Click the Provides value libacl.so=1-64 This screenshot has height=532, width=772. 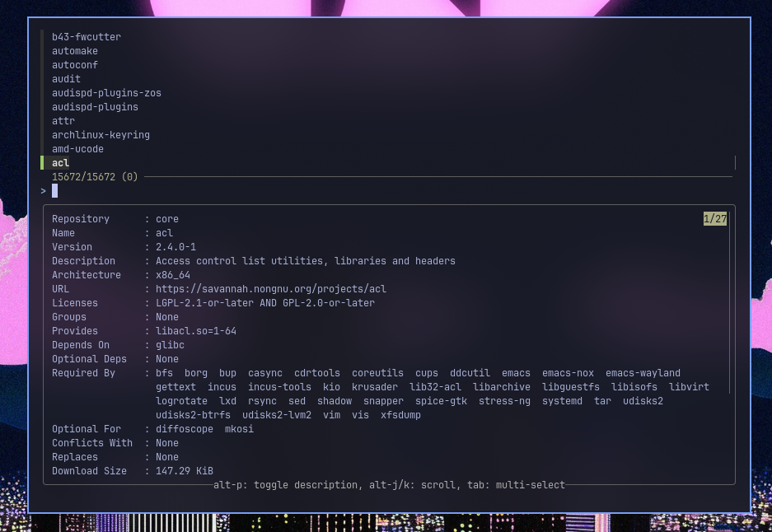(196, 331)
